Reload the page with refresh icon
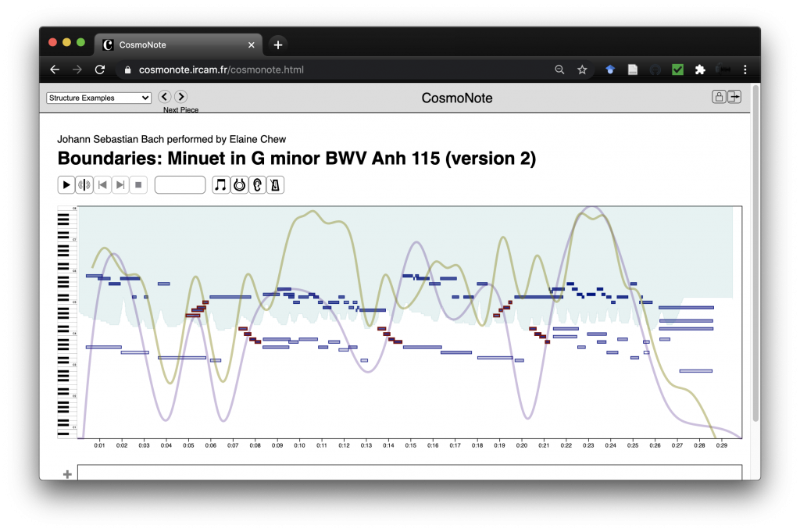The width and height of the screenshot is (800, 532). [100, 70]
